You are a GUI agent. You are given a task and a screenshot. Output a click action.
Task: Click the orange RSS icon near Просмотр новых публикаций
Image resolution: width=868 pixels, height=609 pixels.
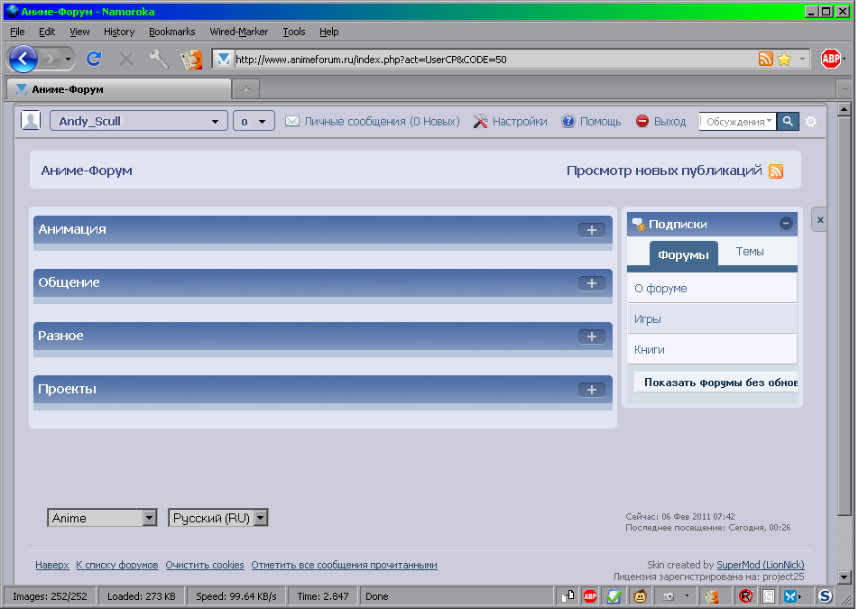776,171
